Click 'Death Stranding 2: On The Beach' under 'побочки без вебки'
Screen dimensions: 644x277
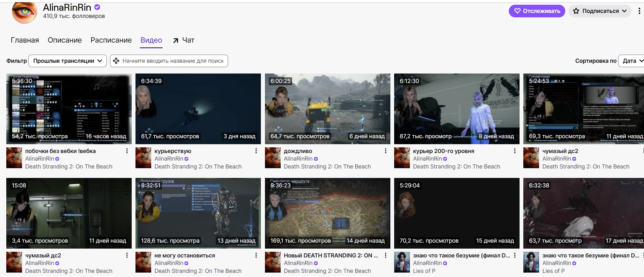69,167
